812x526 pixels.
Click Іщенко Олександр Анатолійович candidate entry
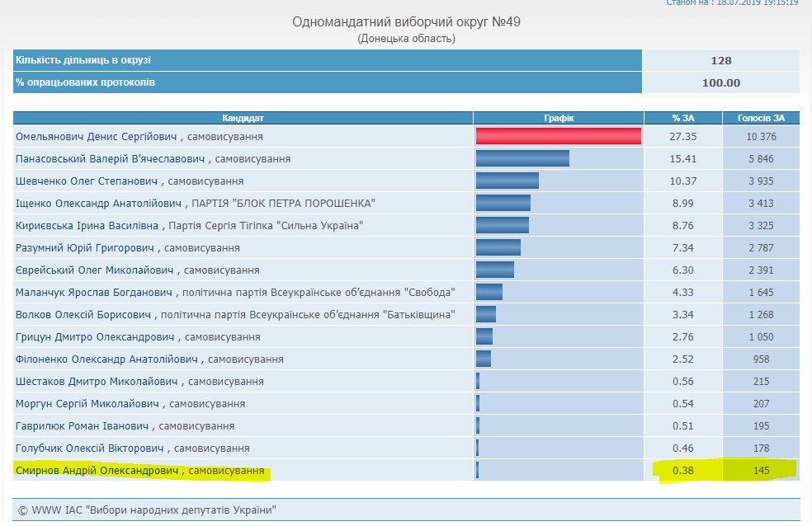tap(99, 204)
